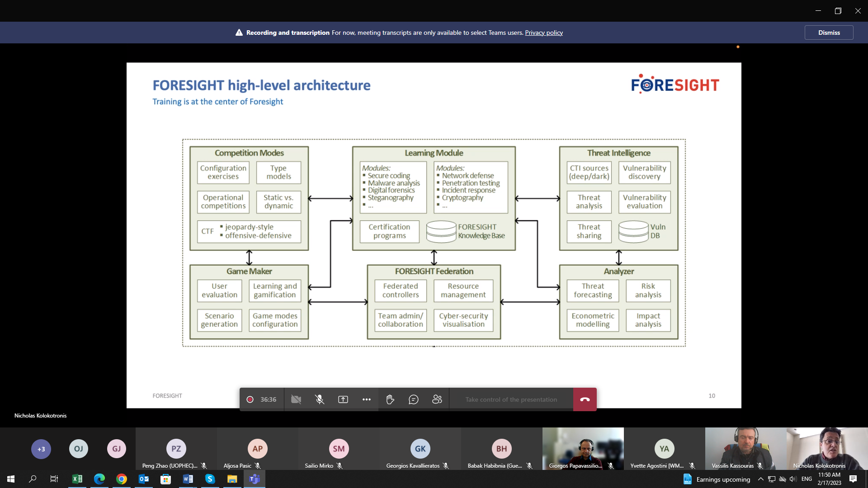Expand the +3 more participants bubble
The image size is (868, 488).
[41, 449]
